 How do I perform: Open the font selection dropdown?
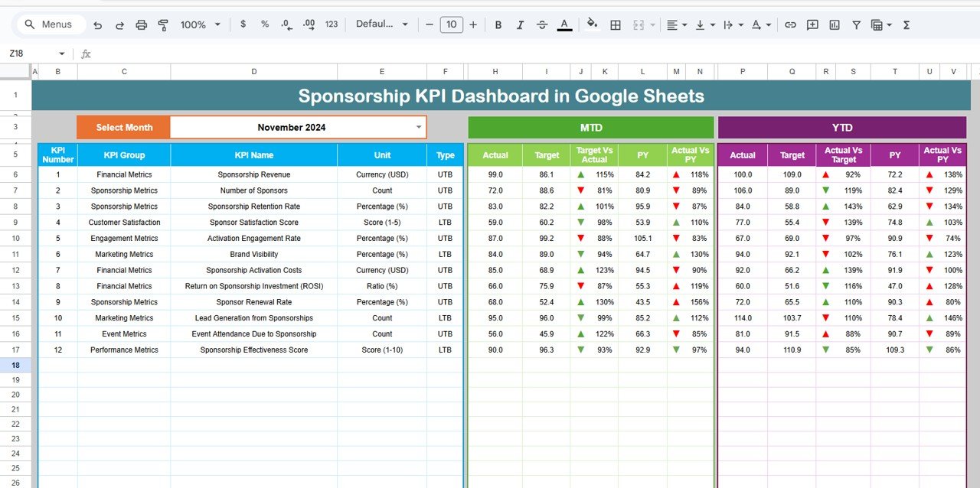[x=382, y=24]
